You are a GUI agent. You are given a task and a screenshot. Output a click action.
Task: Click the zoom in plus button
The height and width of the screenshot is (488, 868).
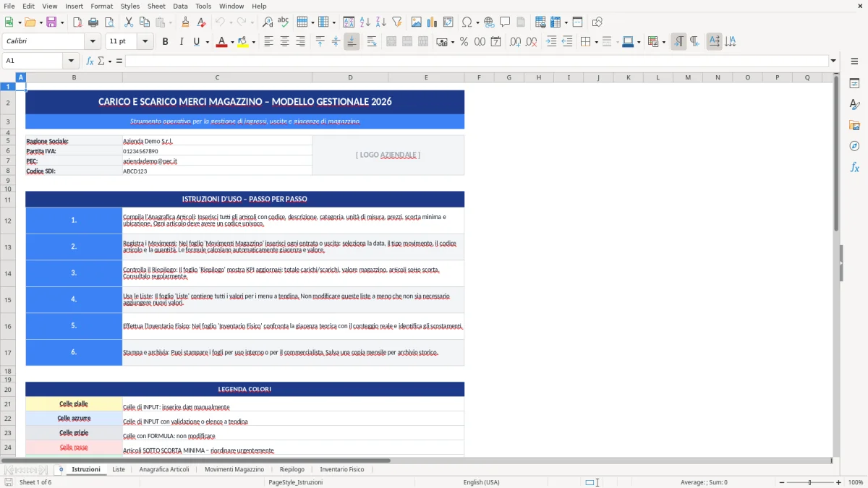coord(838,482)
